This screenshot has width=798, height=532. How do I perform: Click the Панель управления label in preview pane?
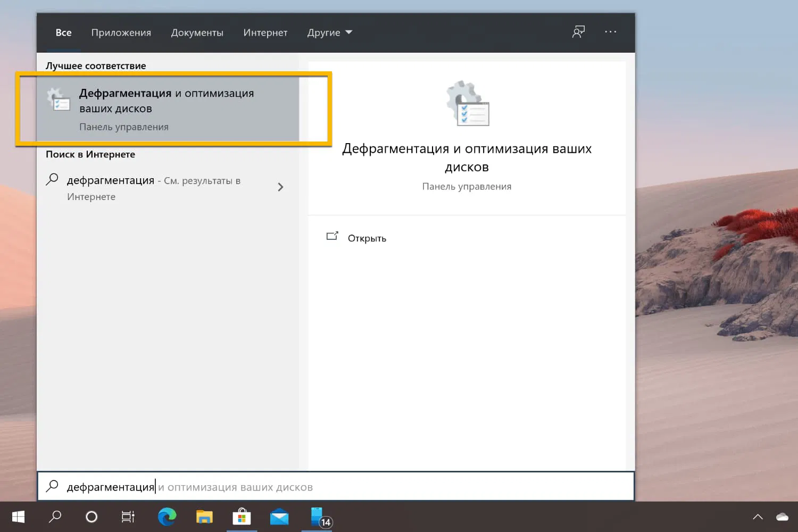coord(467,187)
